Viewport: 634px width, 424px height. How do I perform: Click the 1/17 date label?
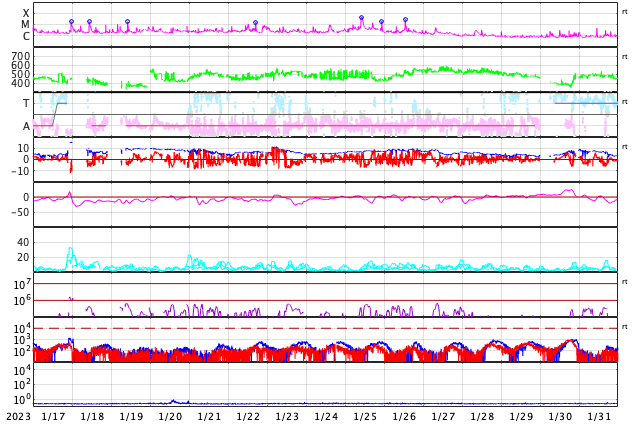click(x=53, y=416)
